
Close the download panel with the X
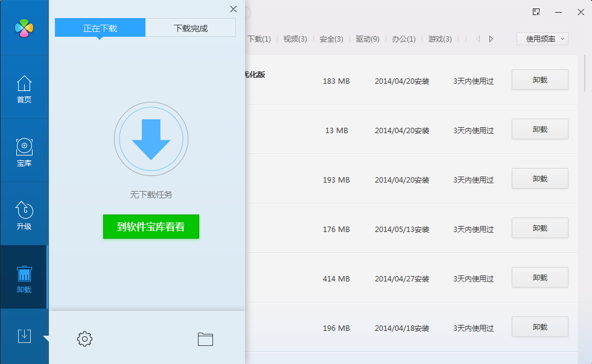pos(234,9)
